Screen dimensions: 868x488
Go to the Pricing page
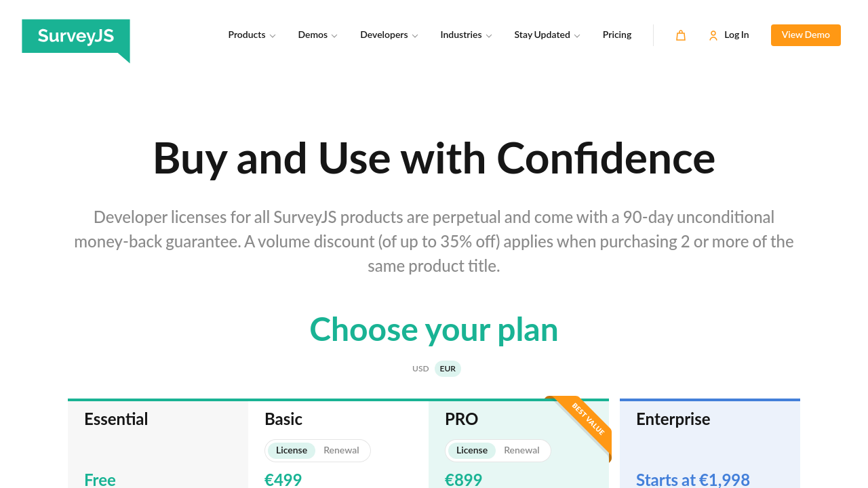[617, 35]
